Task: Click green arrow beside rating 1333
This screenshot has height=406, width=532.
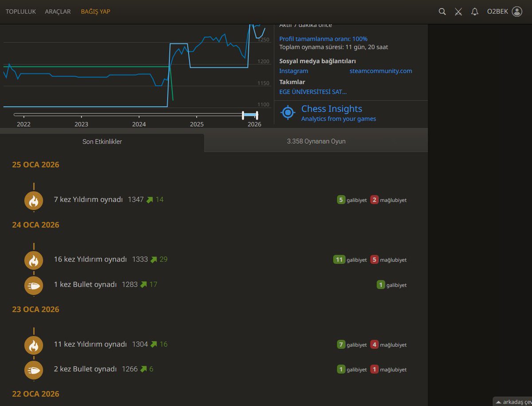Action: 154,260
